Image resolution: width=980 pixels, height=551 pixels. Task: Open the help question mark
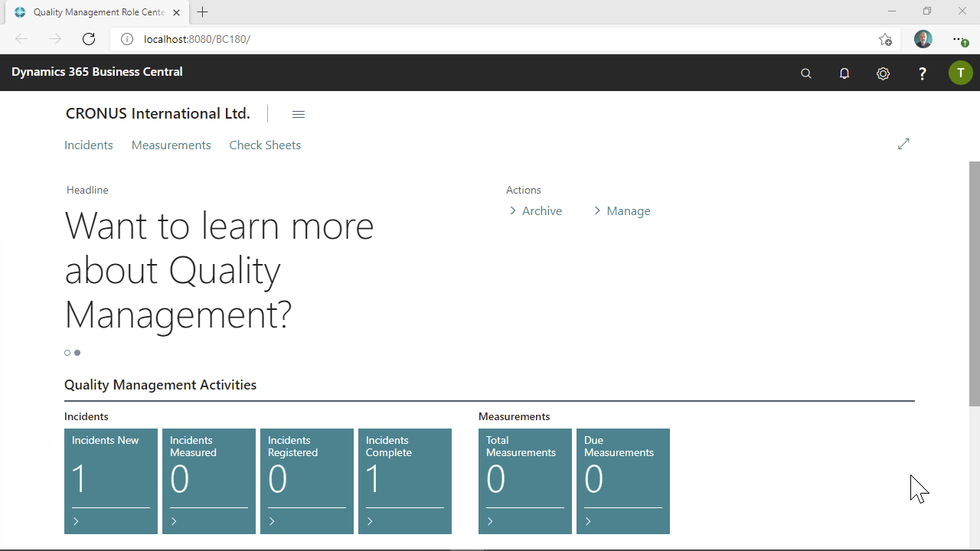pyautogui.click(x=922, y=73)
